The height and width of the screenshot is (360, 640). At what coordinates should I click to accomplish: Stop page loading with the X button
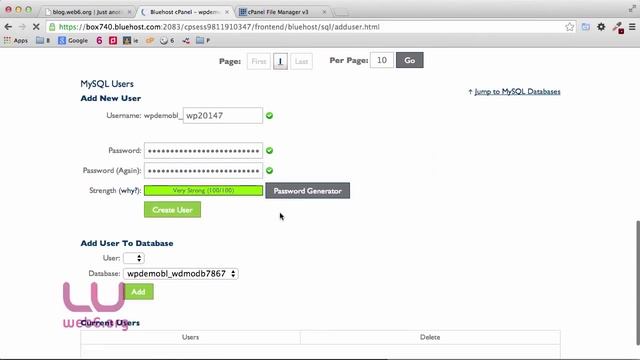click(x=36, y=27)
